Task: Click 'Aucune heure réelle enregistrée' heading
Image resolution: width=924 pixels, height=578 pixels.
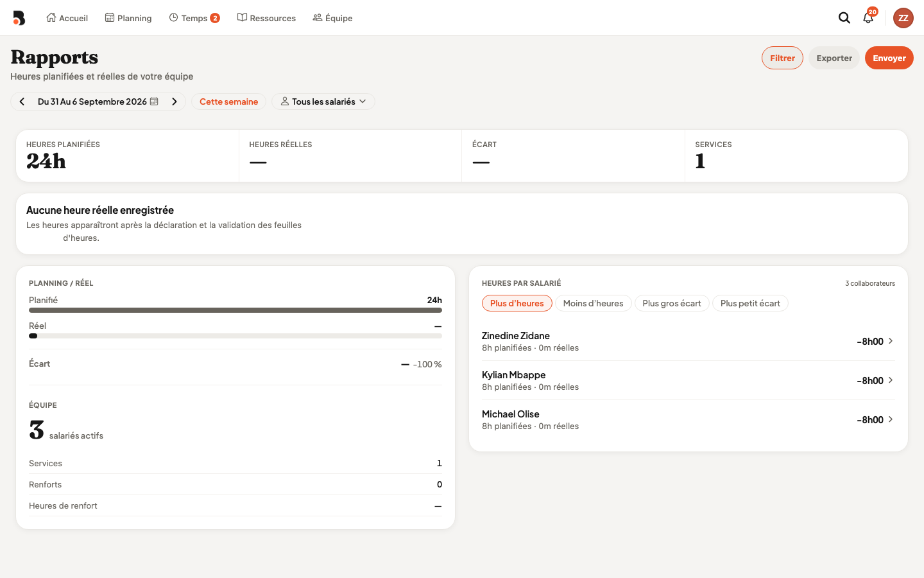Action: click(100, 210)
